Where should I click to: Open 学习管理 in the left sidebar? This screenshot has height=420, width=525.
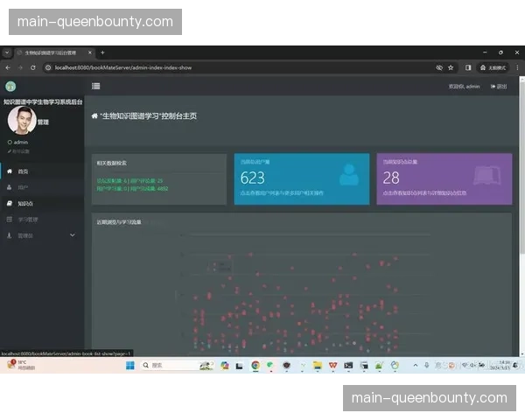28,220
